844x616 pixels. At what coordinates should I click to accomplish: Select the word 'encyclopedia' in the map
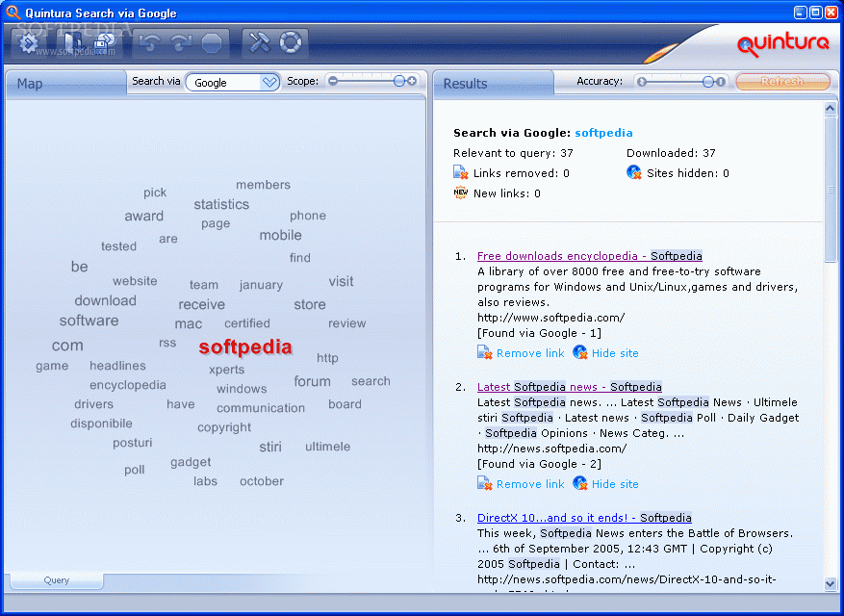[x=128, y=386]
